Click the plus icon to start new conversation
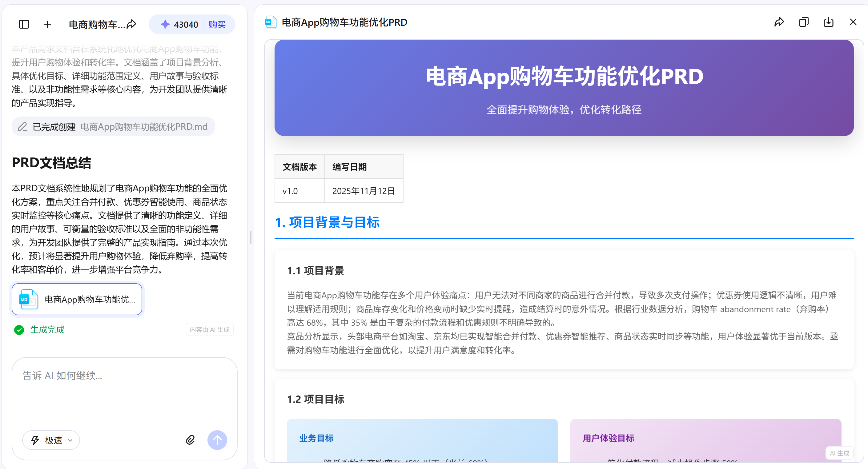The width and height of the screenshot is (868, 469). pyautogui.click(x=47, y=24)
